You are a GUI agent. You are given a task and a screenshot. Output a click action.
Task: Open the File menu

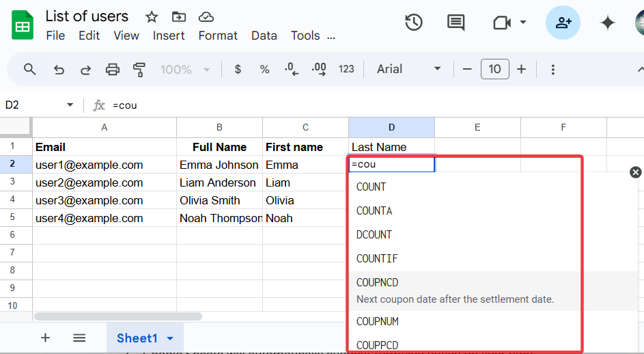click(55, 36)
